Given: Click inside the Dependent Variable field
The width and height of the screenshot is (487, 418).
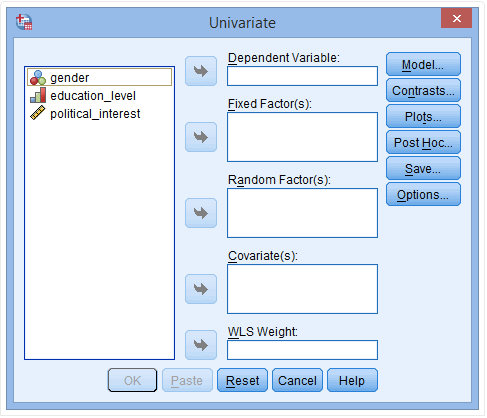Looking at the screenshot, I should pos(302,76).
